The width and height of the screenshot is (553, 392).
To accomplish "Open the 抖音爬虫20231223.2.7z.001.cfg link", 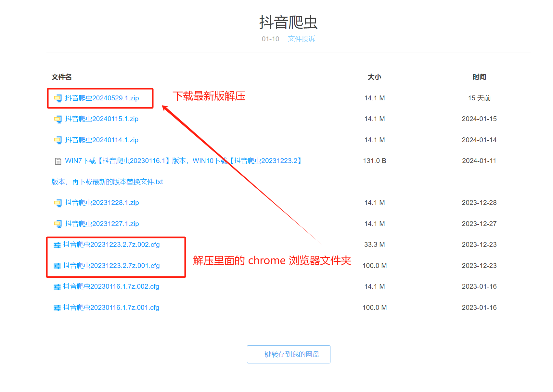I will (x=111, y=266).
